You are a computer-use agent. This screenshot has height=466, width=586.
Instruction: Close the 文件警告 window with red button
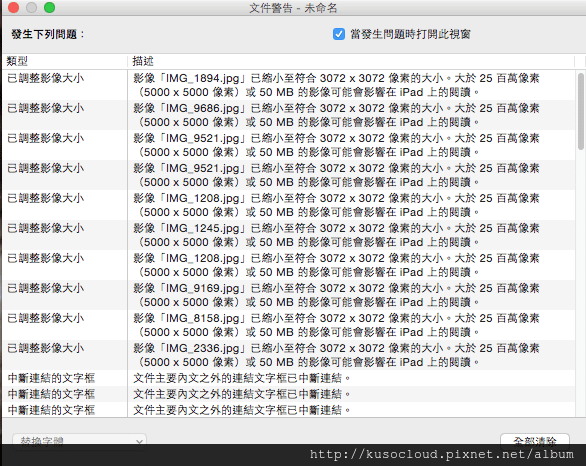pos(13,7)
